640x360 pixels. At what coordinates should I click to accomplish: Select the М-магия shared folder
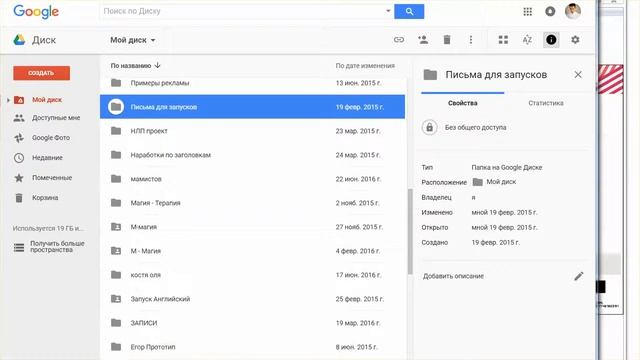252,227
